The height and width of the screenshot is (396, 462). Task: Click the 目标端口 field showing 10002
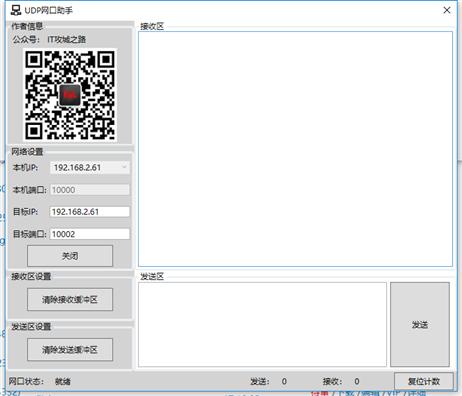click(x=90, y=234)
